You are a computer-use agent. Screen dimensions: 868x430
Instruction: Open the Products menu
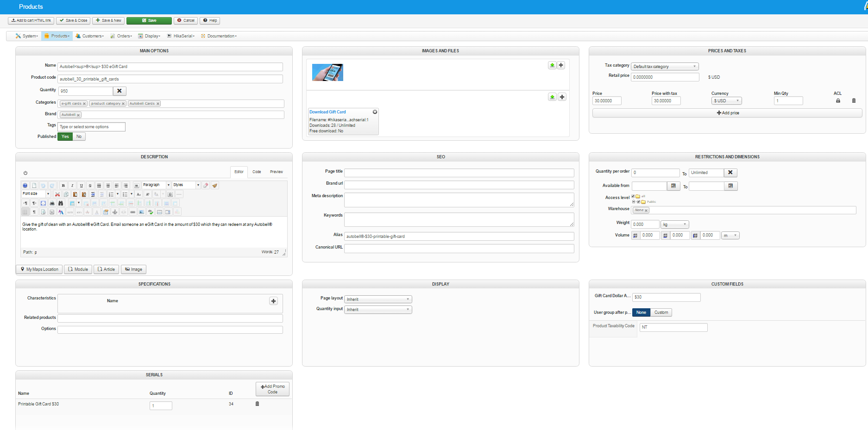pyautogui.click(x=57, y=36)
